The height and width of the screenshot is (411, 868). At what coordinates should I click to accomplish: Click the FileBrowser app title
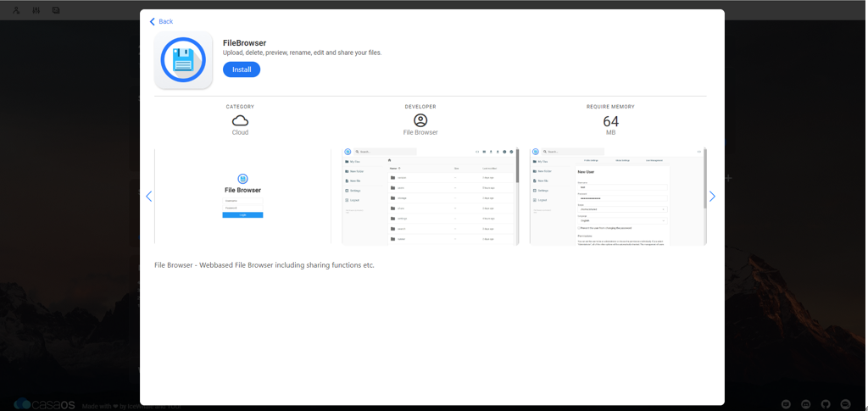[x=245, y=42]
